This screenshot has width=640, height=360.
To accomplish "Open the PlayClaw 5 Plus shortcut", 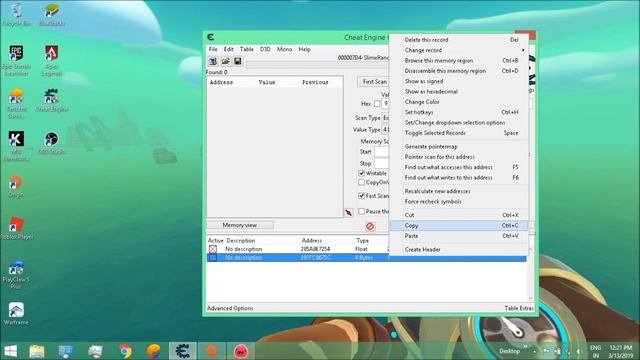I will pos(16,274).
